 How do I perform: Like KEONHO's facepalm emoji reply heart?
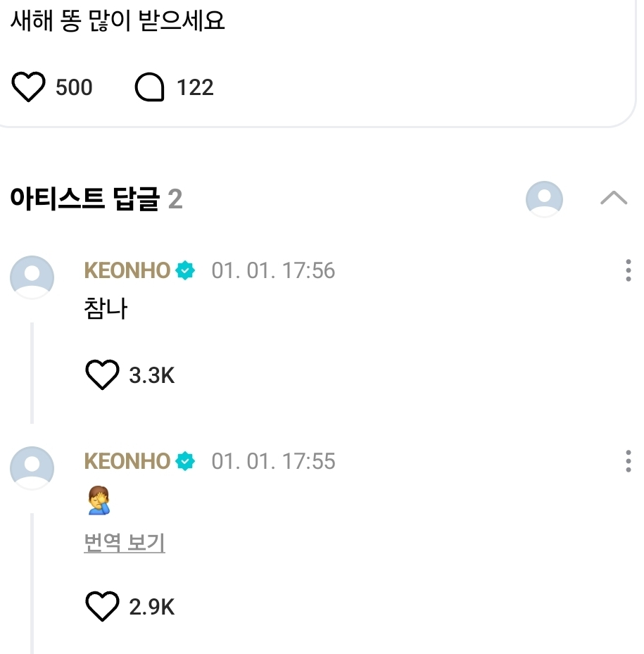(102, 607)
